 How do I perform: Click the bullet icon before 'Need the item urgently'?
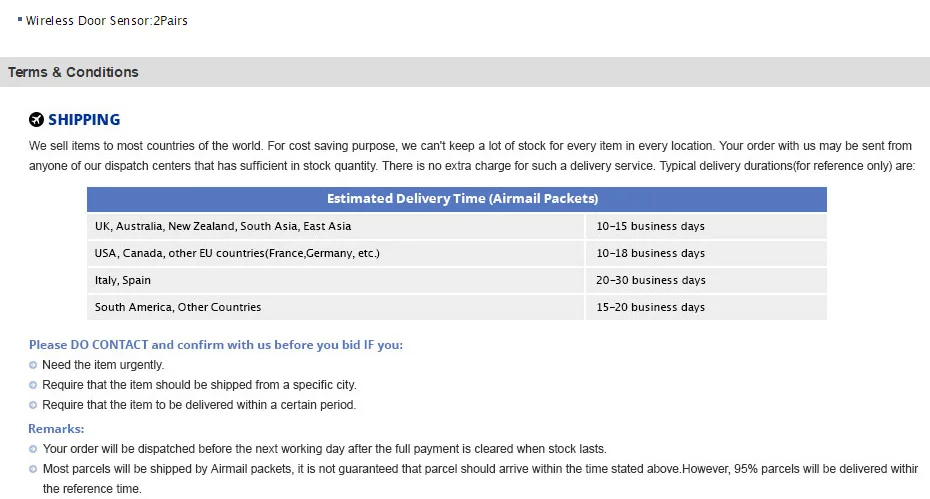(33, 365)
